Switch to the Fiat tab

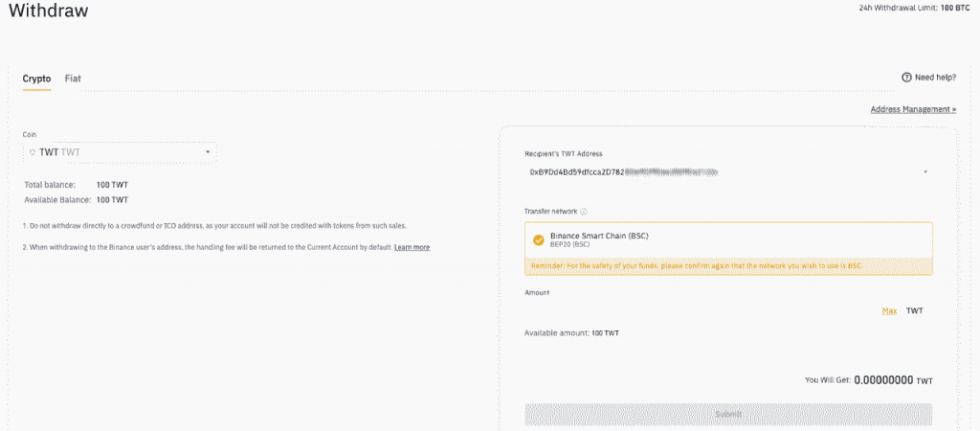click(x=73, y=78)
